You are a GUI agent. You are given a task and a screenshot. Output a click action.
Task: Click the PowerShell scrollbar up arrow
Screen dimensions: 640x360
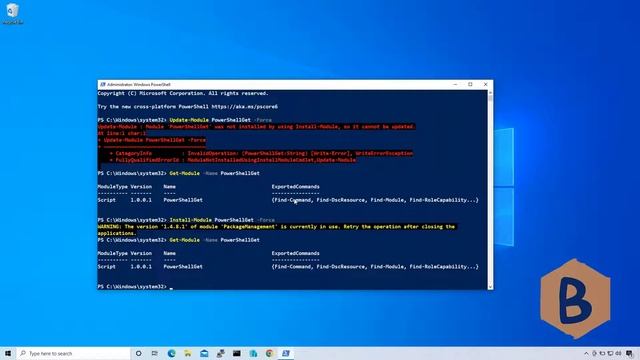pyautogui.click(x=490, y=93)
